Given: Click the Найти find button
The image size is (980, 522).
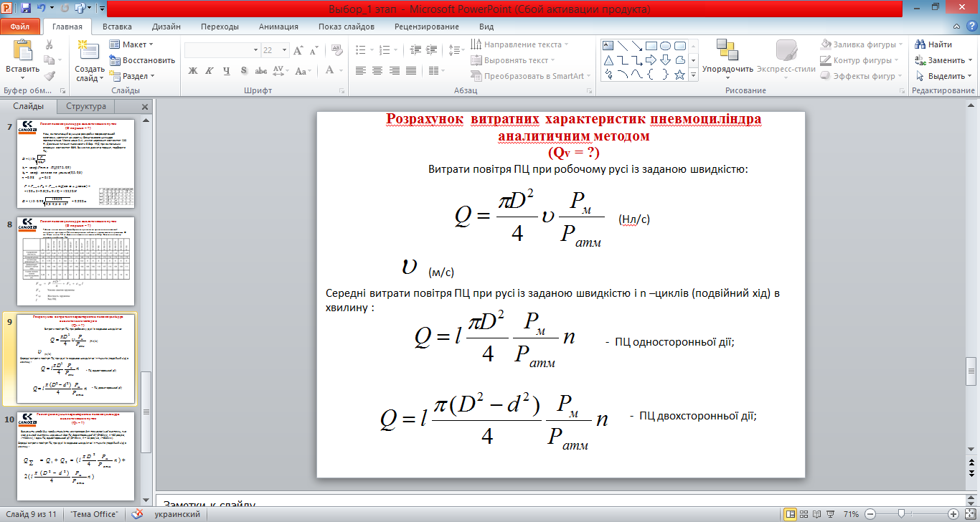Looking at the screenshot, I should click(x=934, y=44).
